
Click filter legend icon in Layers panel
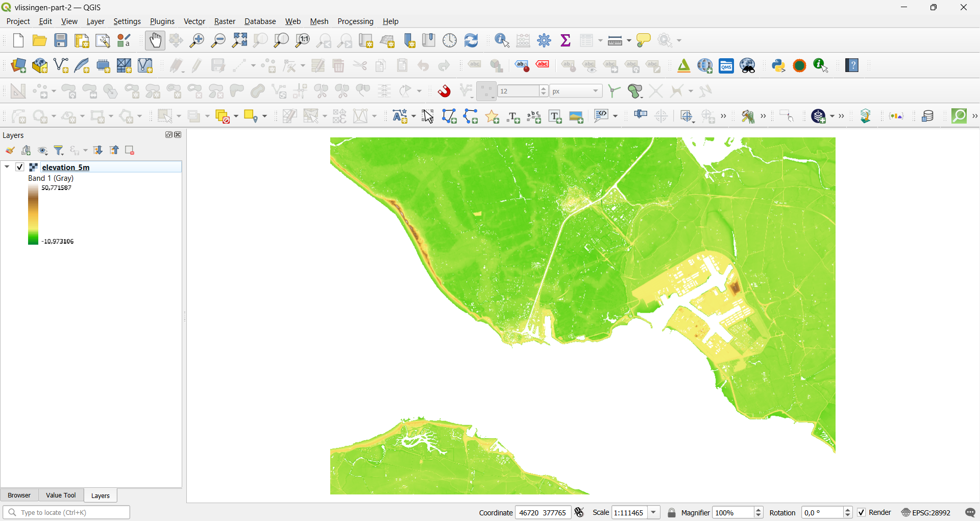click(60, 151)
